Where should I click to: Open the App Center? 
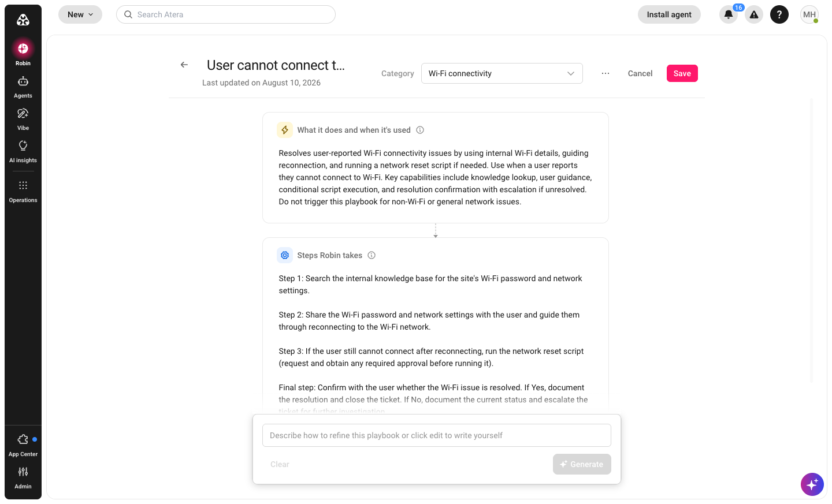click(23, 445)
